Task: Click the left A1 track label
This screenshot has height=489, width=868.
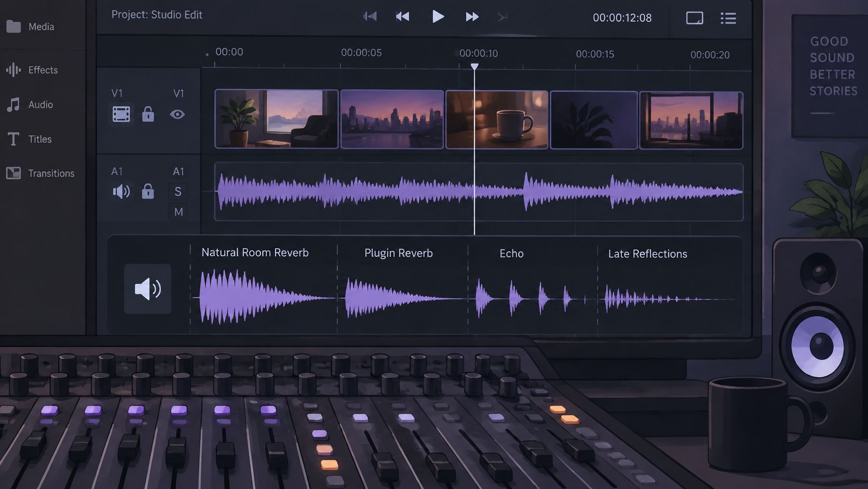Action: [x=117, y=171]
